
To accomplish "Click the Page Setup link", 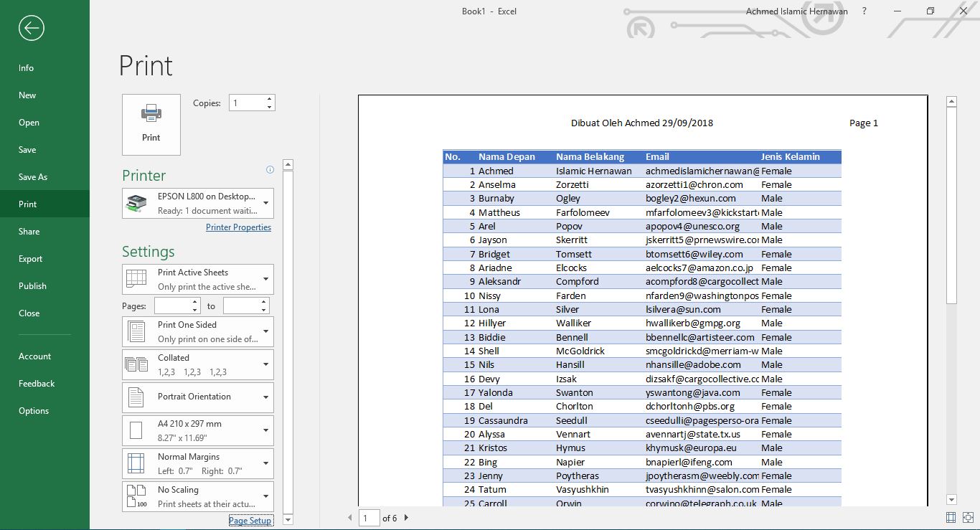I will click(250, 521).
